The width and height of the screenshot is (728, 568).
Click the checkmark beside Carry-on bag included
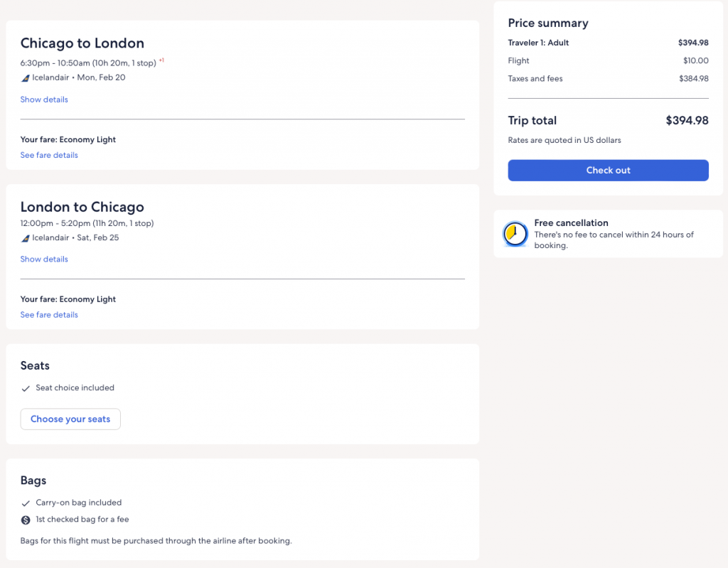26,503
